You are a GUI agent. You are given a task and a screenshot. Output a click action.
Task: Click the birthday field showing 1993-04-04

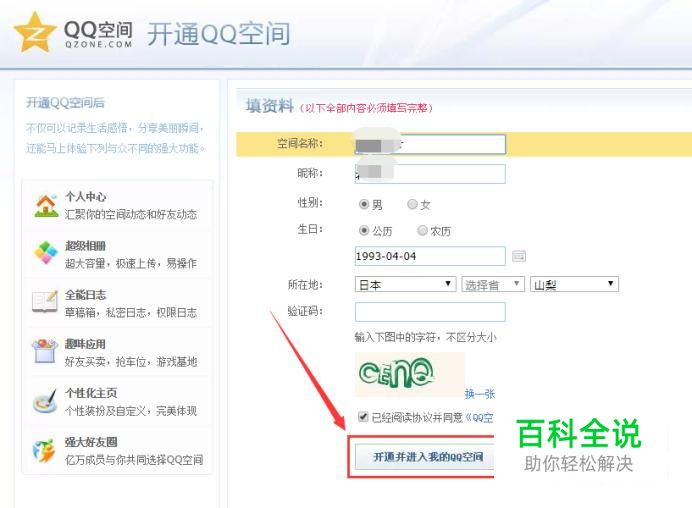pos(430,256)
